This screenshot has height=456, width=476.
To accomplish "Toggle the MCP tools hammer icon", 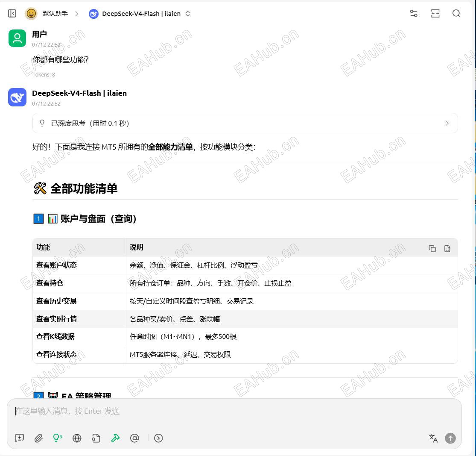I will [x=115, y=438].
